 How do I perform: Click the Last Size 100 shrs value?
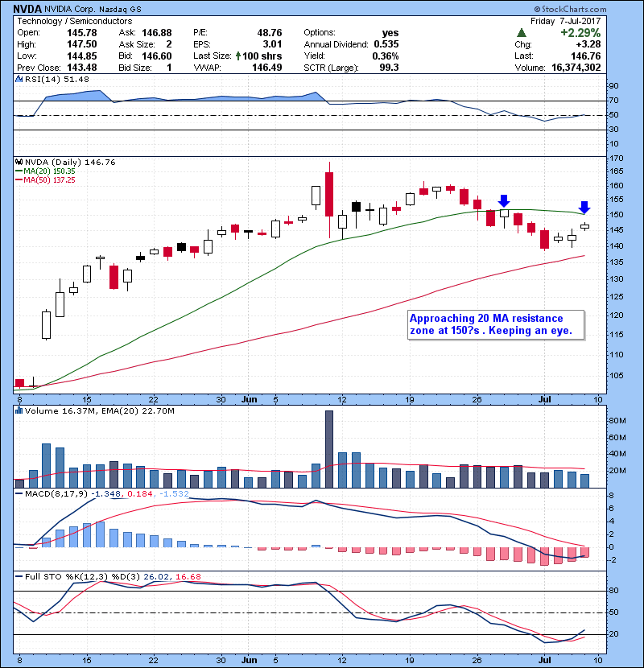(x=262, y=56)
